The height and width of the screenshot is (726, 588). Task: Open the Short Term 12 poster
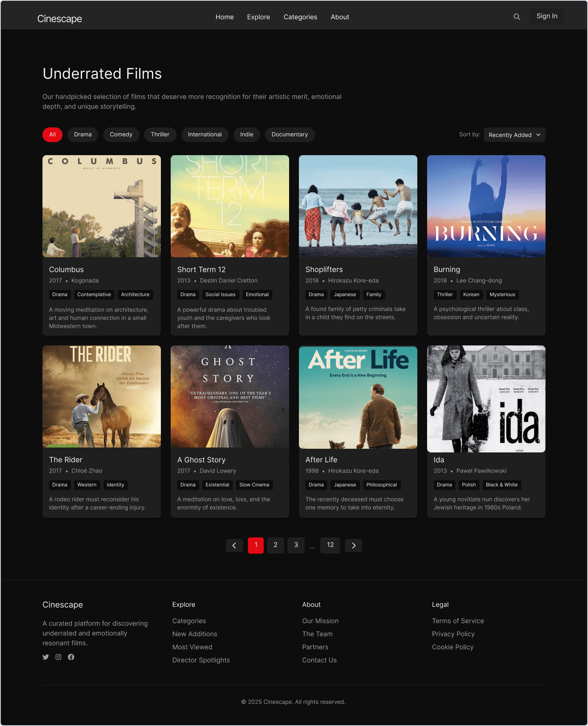click(230, 206)
